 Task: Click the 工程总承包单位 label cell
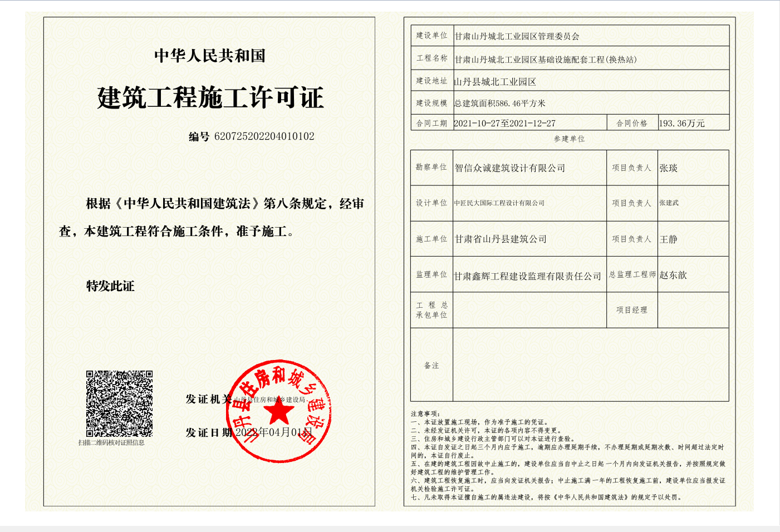[431, 310]
